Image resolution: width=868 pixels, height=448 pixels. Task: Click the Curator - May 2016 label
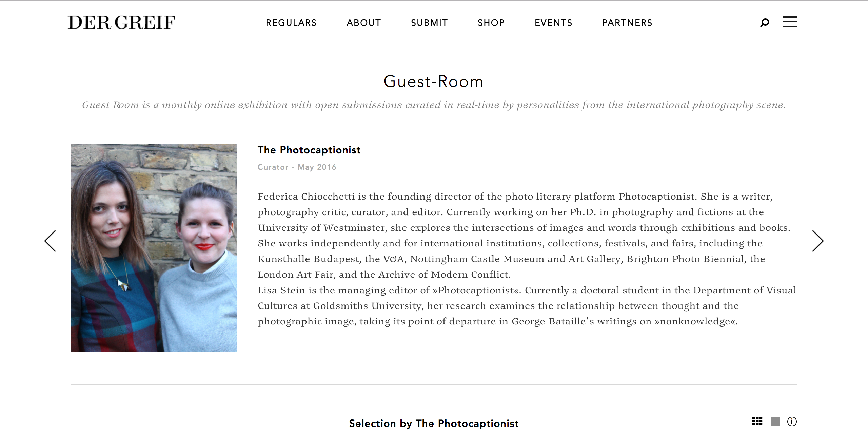(x=297, y=167)
